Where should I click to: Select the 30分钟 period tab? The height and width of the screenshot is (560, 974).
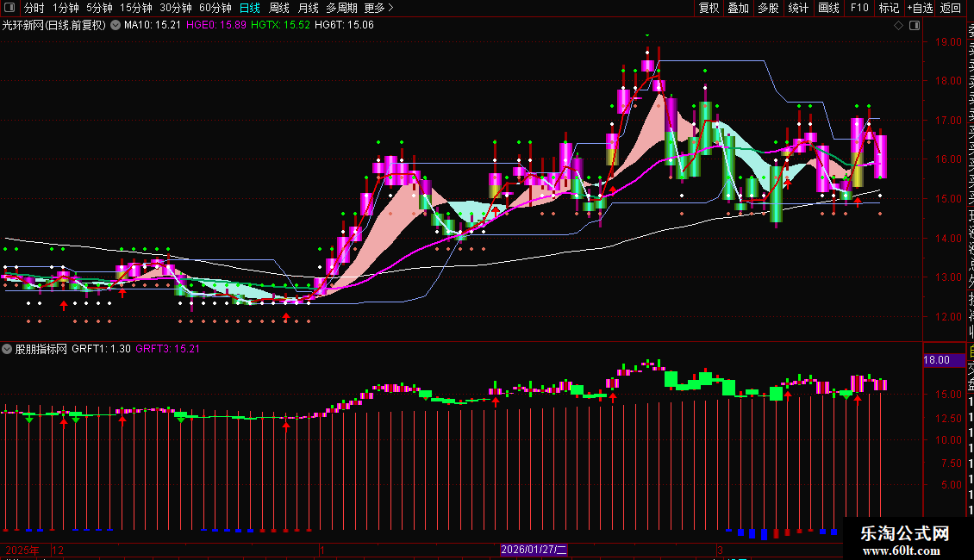(x=175, y=8)
